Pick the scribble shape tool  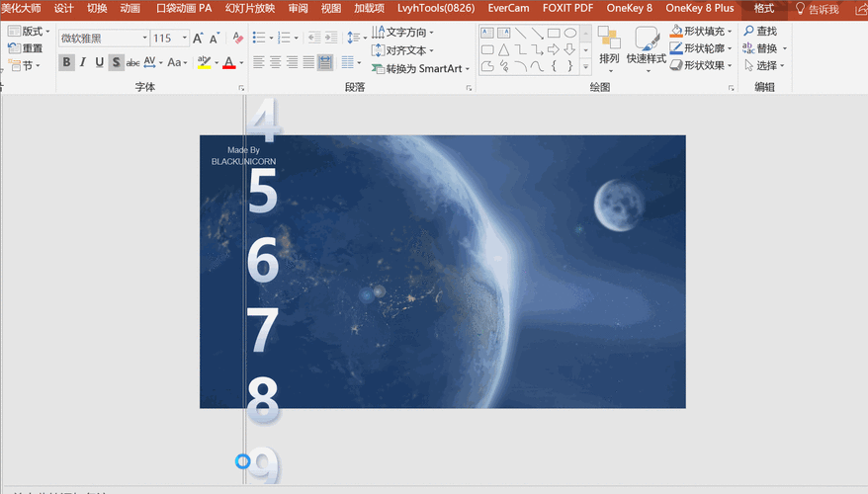point(504,66)
